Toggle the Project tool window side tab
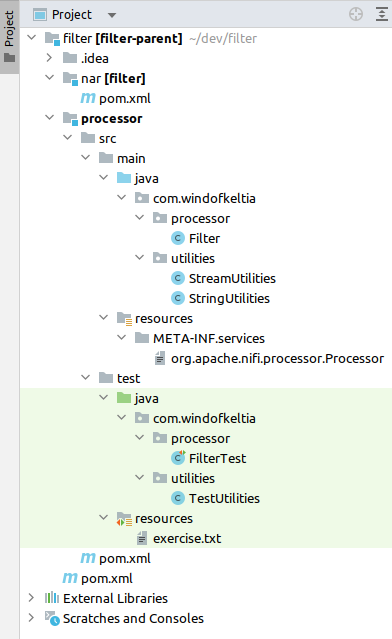Screen dimensions: 392x639 click(9, 37)
